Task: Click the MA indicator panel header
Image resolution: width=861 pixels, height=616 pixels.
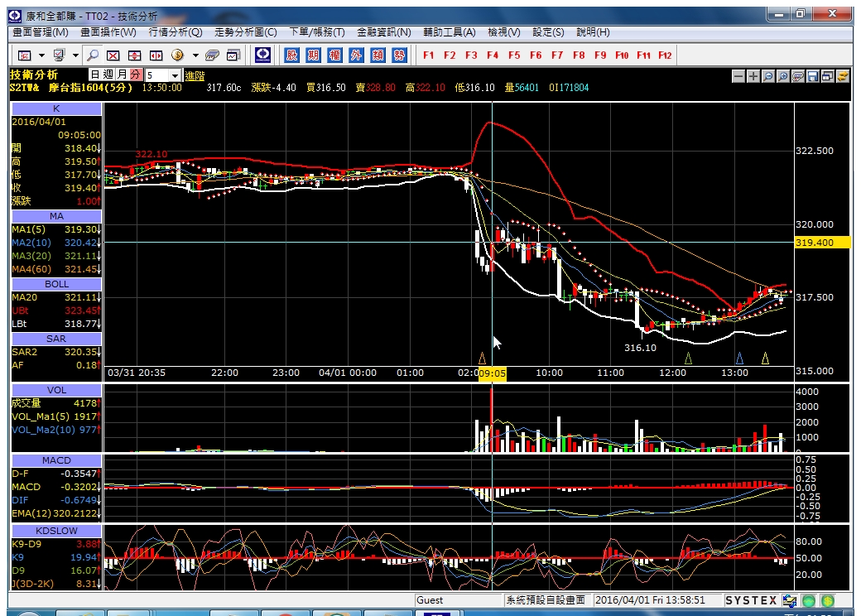Action: [x=56, y=216]
